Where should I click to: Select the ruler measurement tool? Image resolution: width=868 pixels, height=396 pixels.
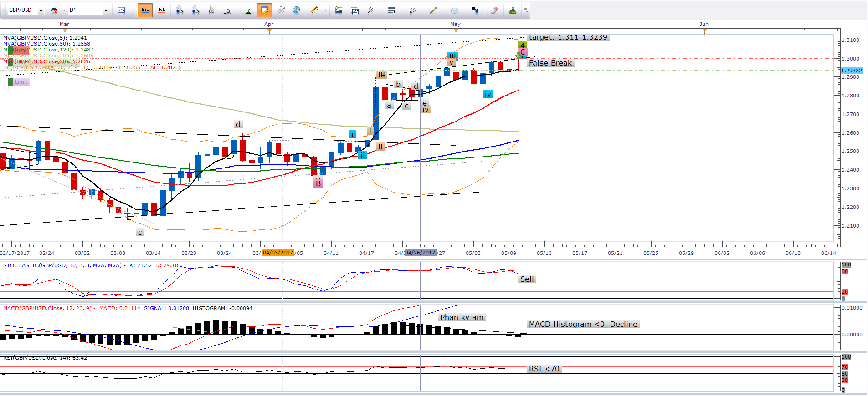pos(314,10)
